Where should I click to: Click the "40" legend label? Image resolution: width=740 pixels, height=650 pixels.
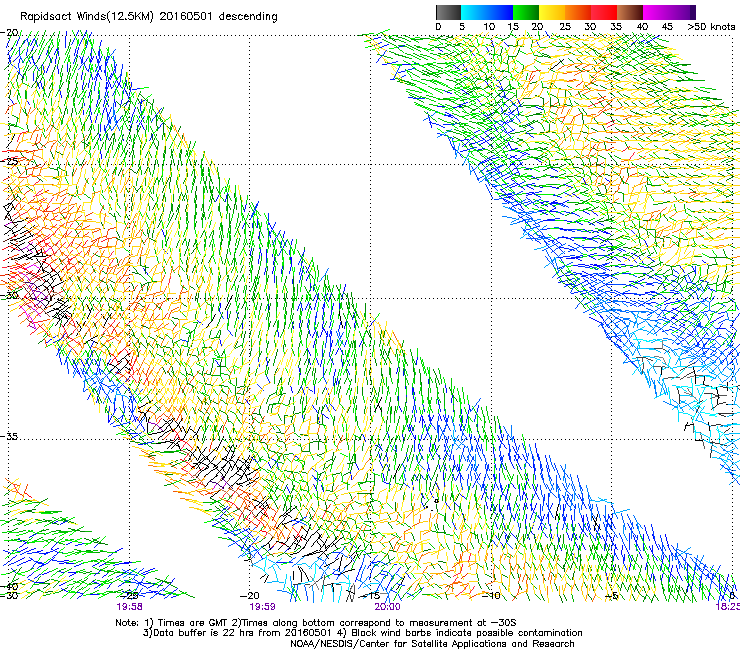coord(642,27)
